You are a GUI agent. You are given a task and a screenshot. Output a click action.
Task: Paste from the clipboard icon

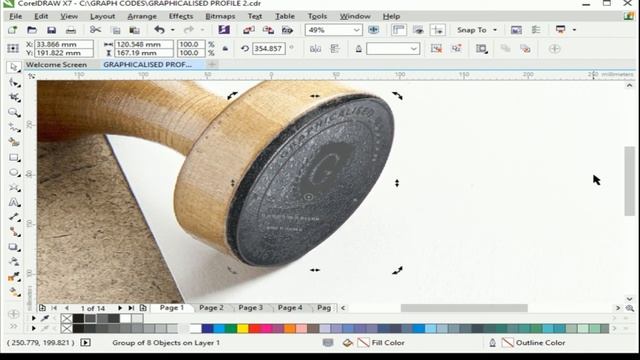(x=134, y=30)
